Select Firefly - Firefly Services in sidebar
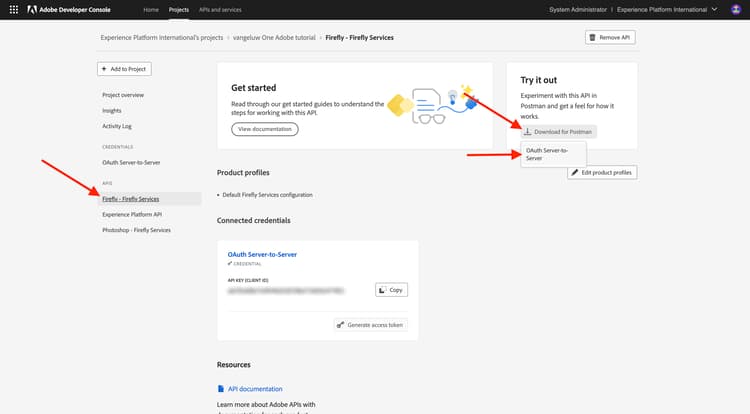The height and width of the screenshot is (414, 750). tap(149, 199)
